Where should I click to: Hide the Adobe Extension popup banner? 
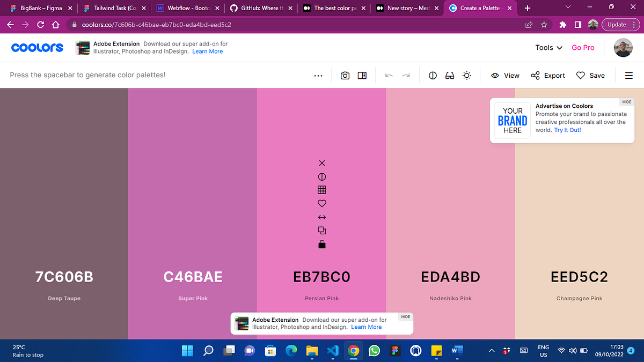tap(405, 316)
